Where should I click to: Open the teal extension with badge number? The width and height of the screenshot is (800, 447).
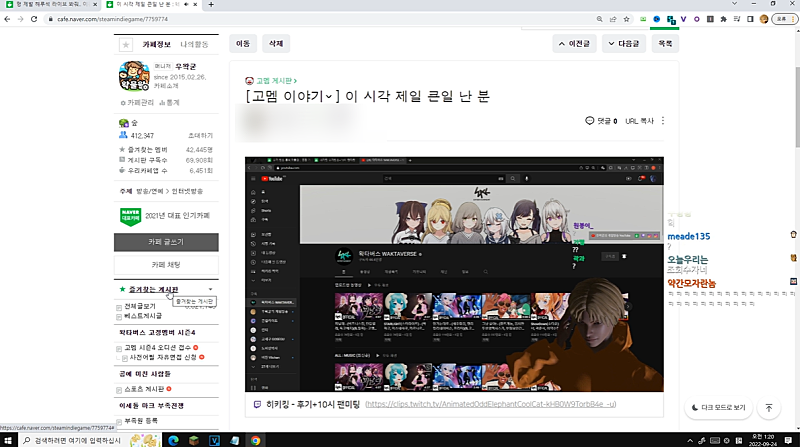click(670, 19)
